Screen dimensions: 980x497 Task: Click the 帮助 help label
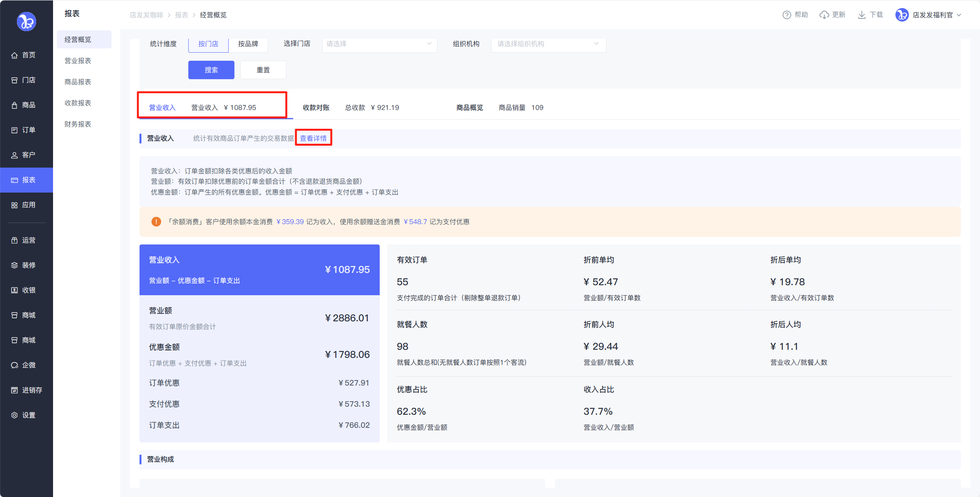pyautogui.click(x=801, y=15)
